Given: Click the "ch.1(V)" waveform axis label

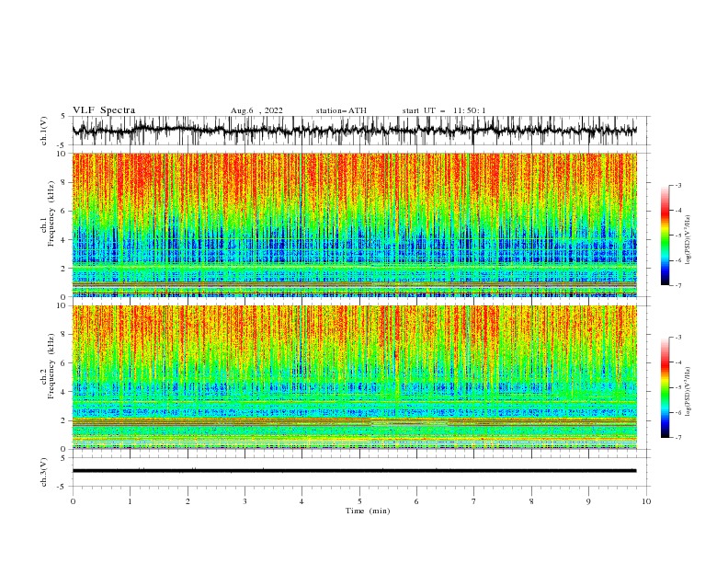Looking at the screenshot, I should (44, 131).
